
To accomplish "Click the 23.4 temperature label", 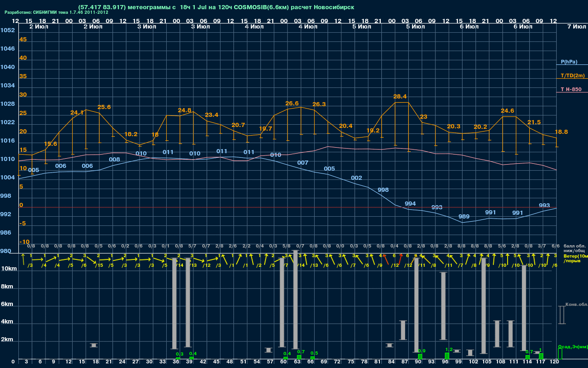I will [211, 115].
